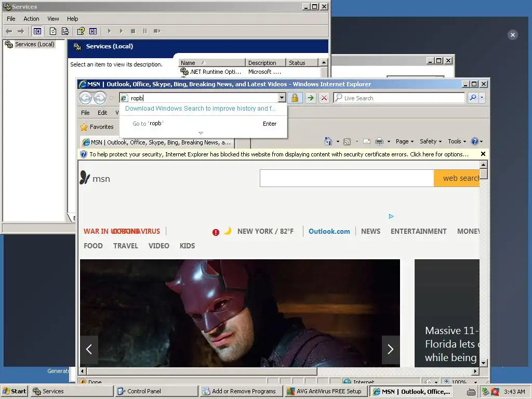Image resolution: width=532 pixels, height=399 pixels.
Task: Open Favorites star button
Action: click(97, 127)
